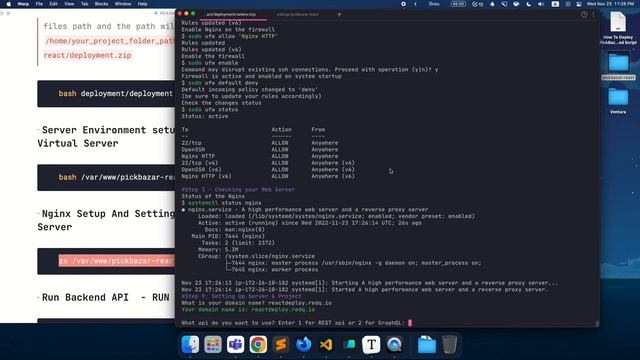Open the Tab menu

click(84, 4)
